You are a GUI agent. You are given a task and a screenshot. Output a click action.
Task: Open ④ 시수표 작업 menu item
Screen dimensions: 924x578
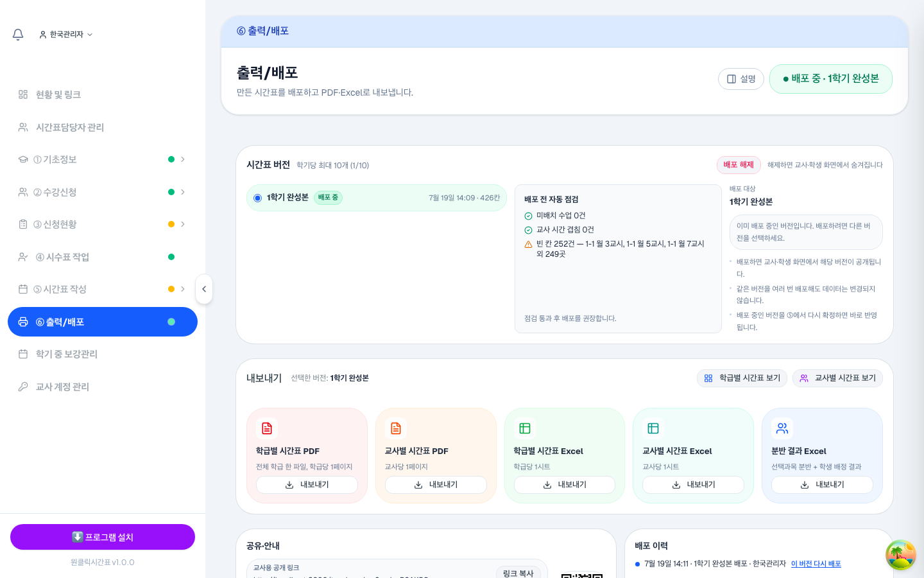pos(103,257)
